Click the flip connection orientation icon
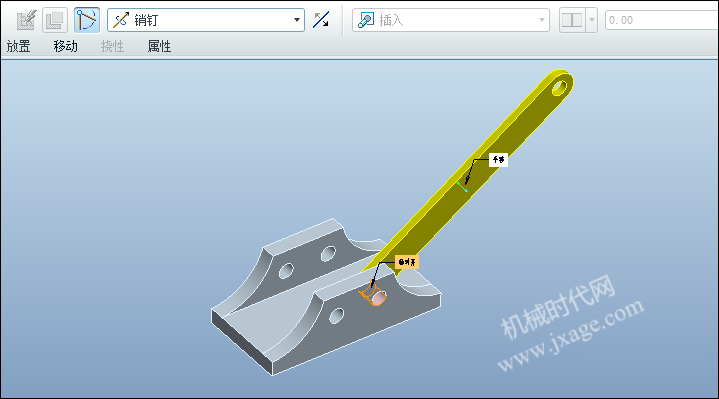 (321, 20)
